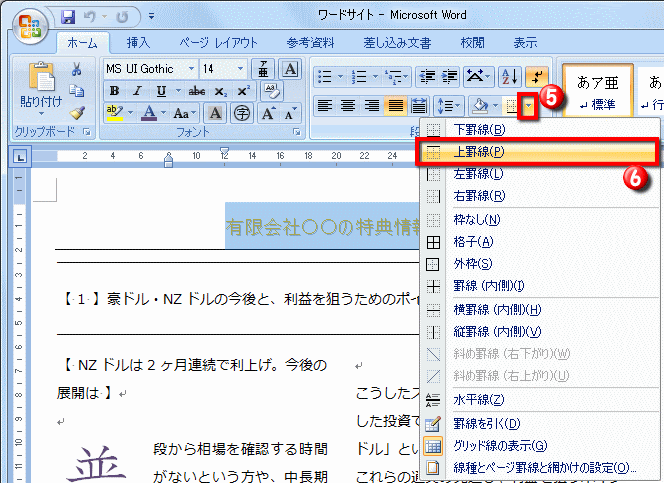Align text left
This screenshot has height=483, width=664.
pos(325,106)
